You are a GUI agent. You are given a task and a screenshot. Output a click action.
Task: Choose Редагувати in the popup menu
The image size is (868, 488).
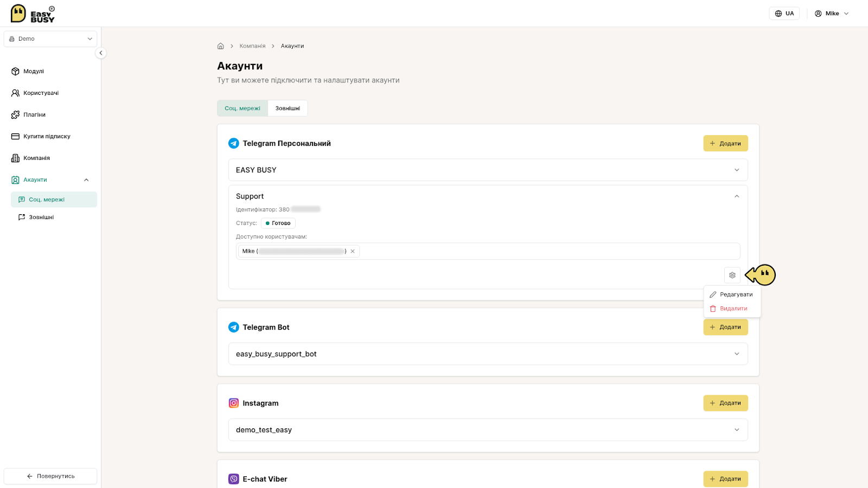pos(732,294)
